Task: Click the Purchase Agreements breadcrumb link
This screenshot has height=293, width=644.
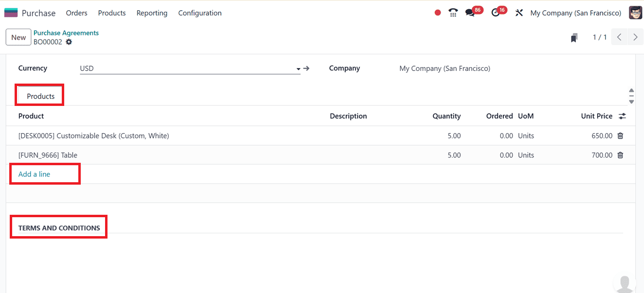Action: tap(66, 33)
